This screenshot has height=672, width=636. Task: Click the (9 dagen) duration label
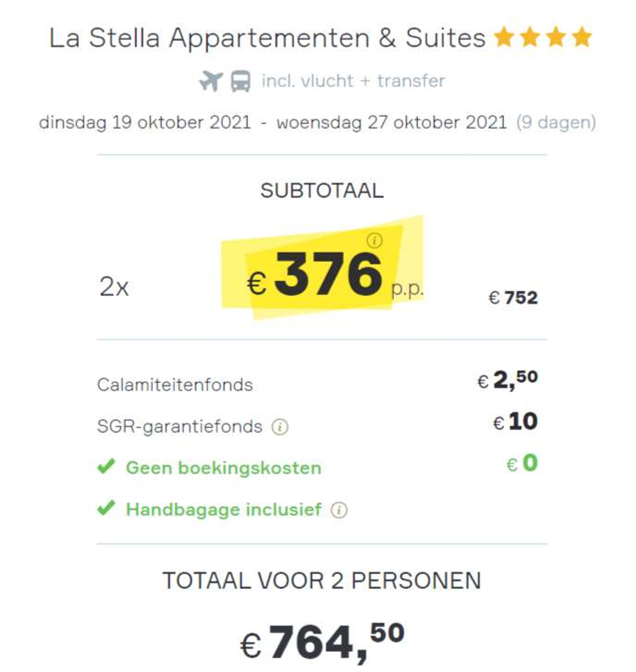tap(556, 123)
